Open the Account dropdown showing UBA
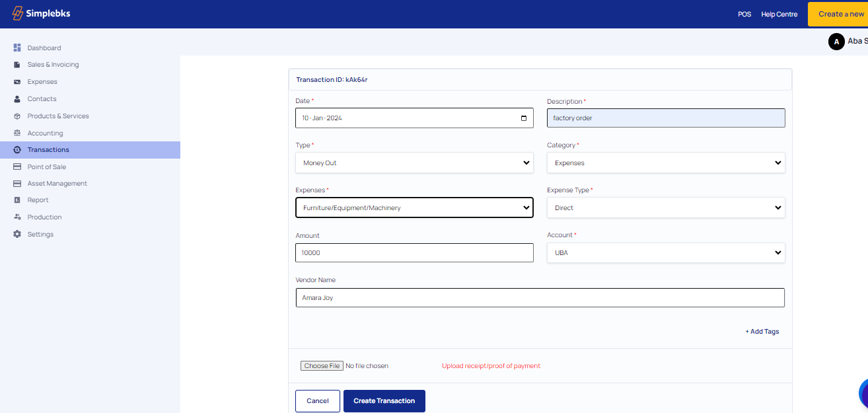This screenshot has height=413, width=868. click(x=666, y=252)
